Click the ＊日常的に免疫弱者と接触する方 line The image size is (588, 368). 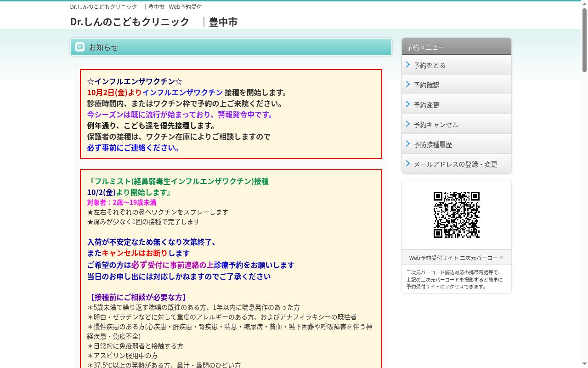pos(135,346)
